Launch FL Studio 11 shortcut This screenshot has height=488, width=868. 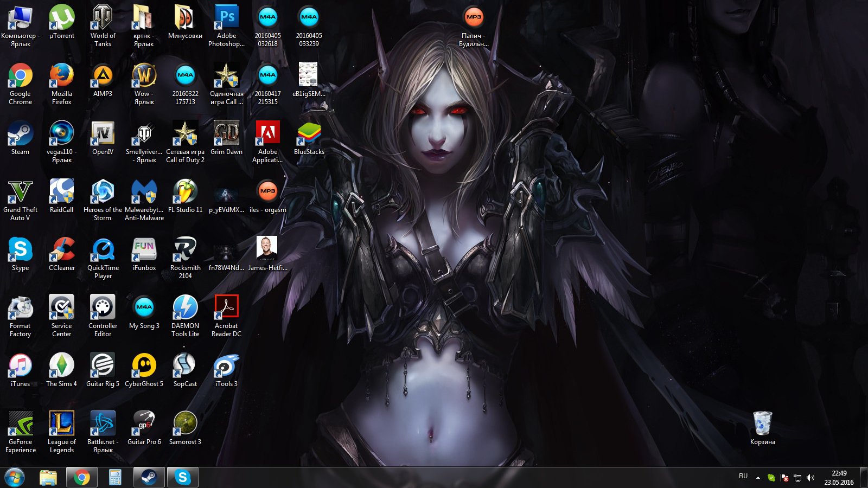(185, 191)
